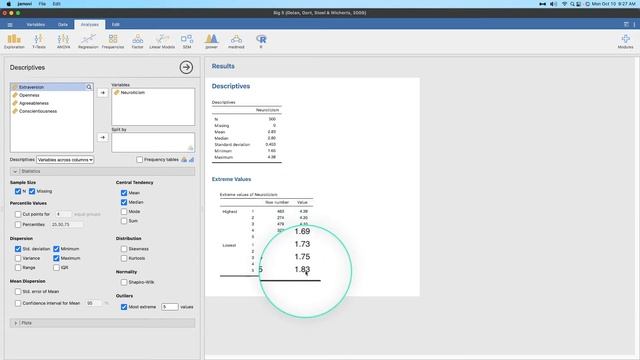Open the T-Tests analysis menu
The height and width of the screenshot is (360, 640).
coord(39,42)
